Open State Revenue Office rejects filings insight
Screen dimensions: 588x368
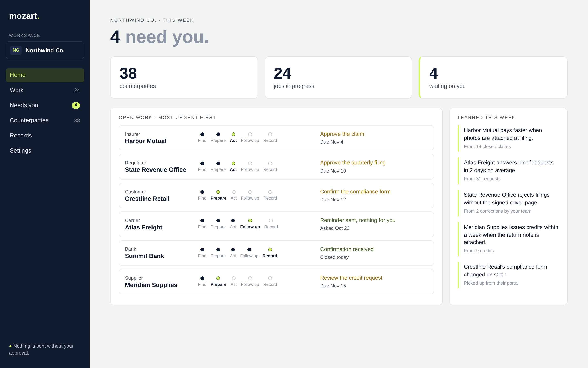point(508,203)
